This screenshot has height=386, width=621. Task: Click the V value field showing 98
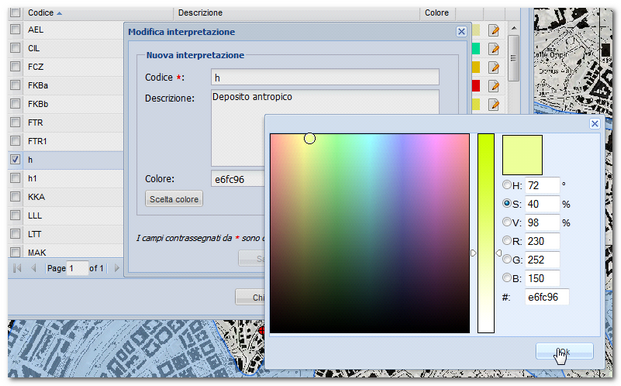point(542,222)
